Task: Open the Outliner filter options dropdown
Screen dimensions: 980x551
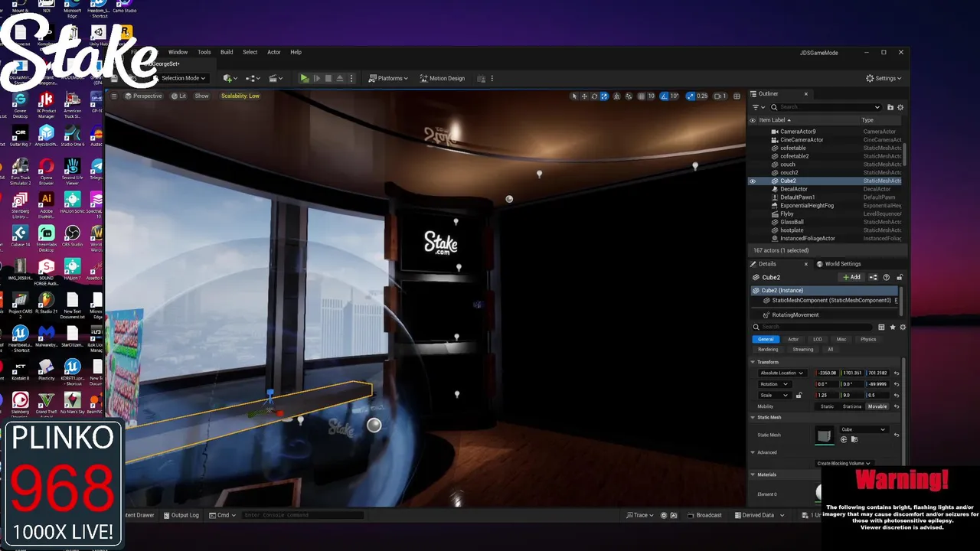Action: pyautogui.click(x=759, y=107)
